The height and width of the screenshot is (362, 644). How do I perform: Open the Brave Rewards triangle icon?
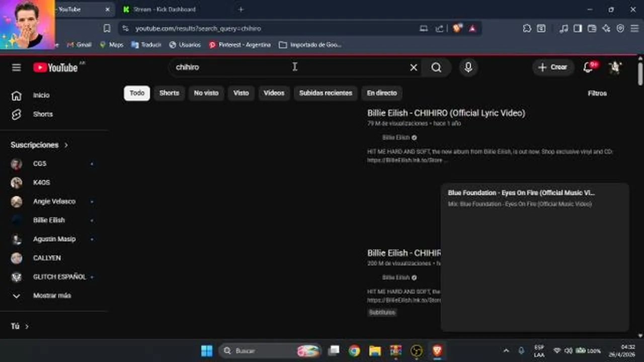(x=472, y=29)
